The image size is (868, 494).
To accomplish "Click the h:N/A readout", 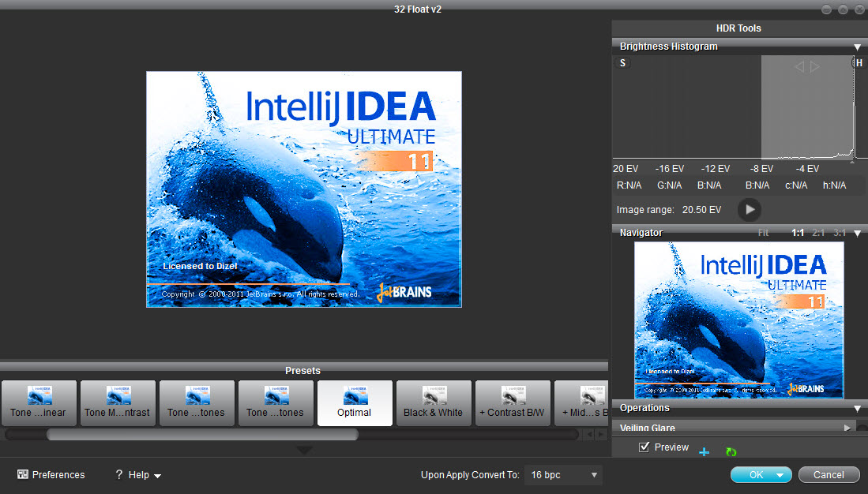I will point(834,185).
